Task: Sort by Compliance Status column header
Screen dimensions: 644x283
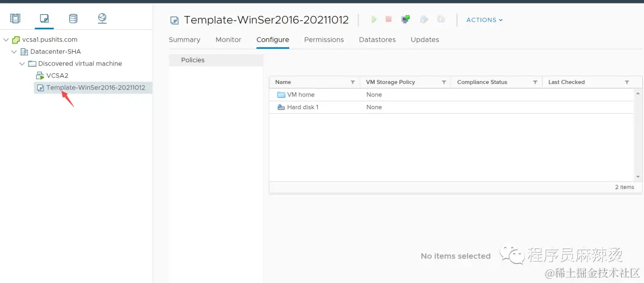Action: pos(482,82)
